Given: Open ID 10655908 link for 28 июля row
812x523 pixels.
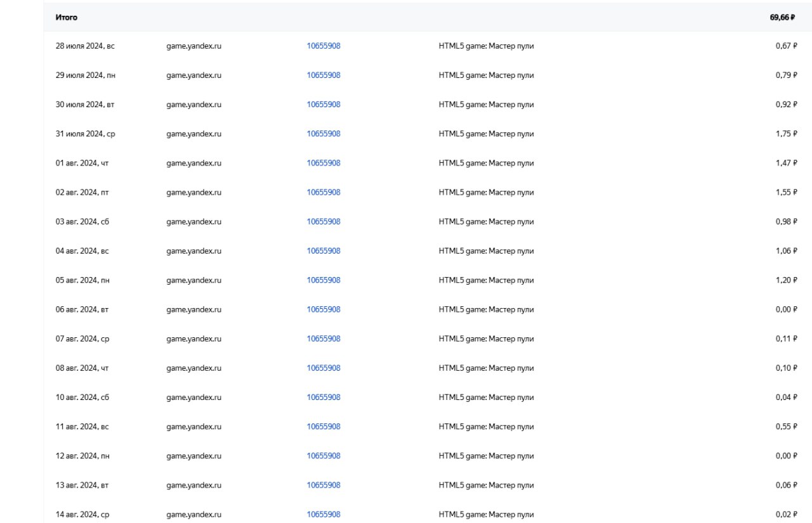Looking at the screenshot, I should tap(324, 46).
